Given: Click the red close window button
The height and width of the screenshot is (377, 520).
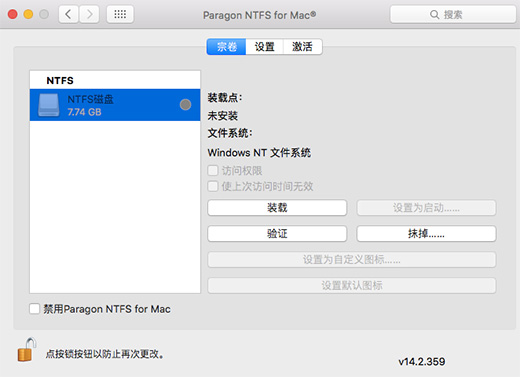Looking at the screenshot, I should (13, 14).
